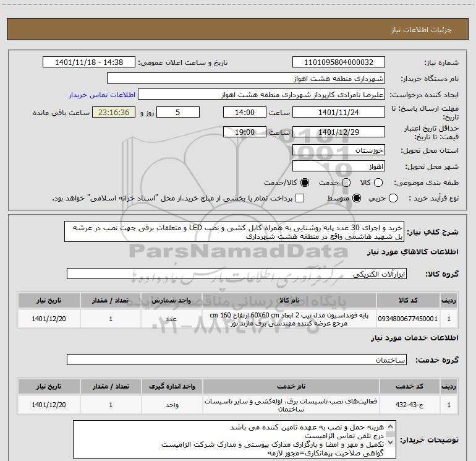Click request creator name field
This screenshot has height=461, width=476.
261,95
